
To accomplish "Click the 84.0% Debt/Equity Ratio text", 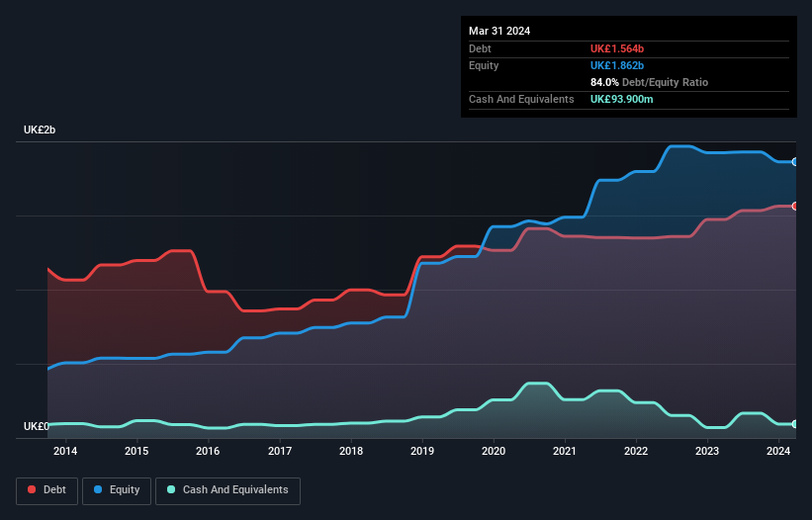I will click(x=649, y=82).
